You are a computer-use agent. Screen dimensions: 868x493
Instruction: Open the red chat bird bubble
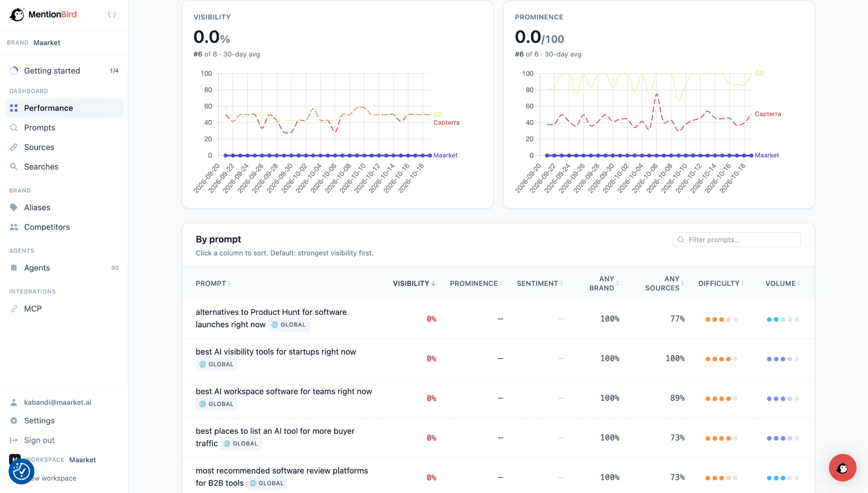(x=842, y=468)
